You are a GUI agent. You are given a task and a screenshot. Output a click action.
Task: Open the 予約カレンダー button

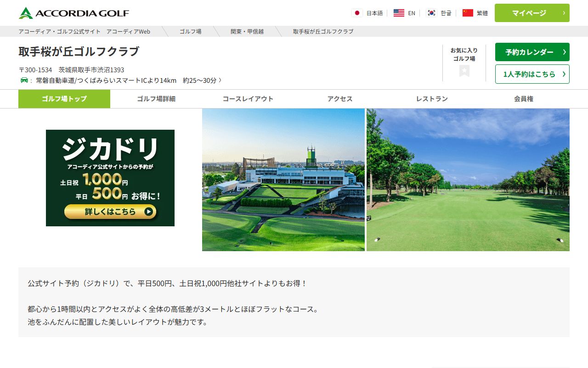(x=532, y=52)
